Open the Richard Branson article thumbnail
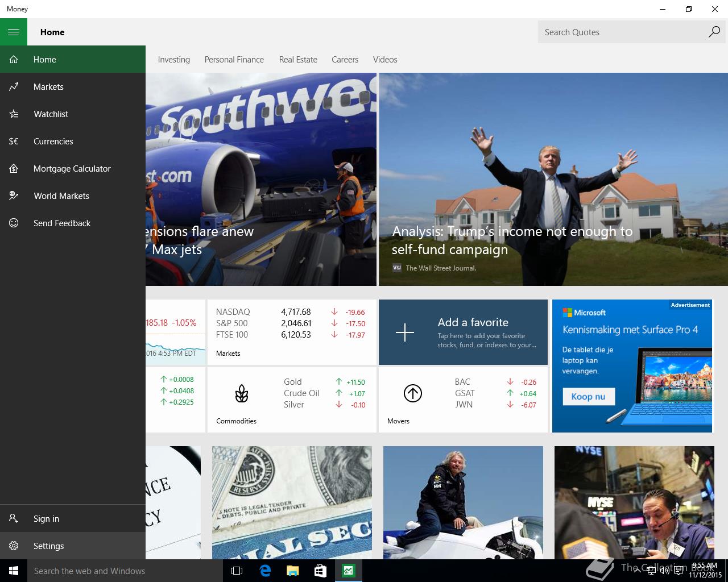The image size is (728, 582). tap(463, 502)
